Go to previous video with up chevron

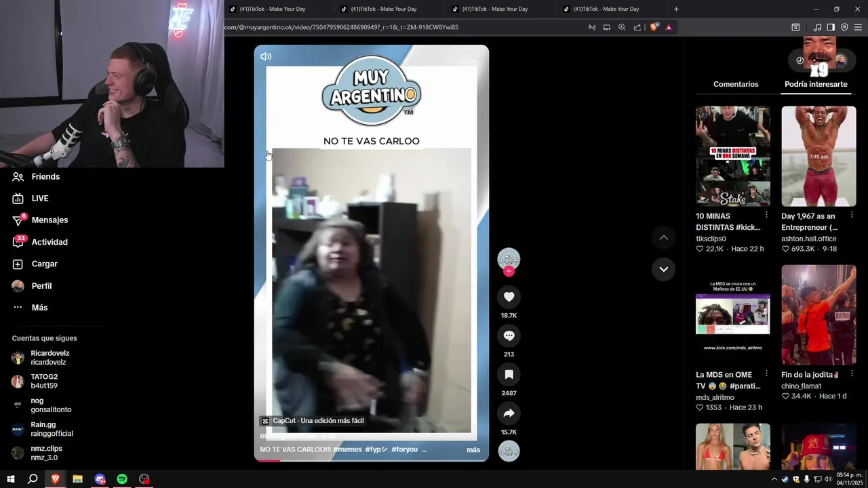coord(663,237)
